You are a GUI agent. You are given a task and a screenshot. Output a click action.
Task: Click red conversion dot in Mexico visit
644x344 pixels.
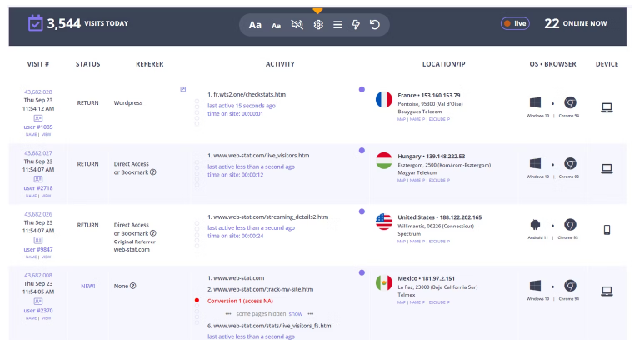197,301
